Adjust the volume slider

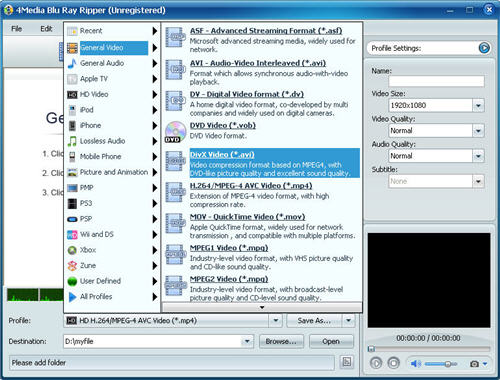440,364
